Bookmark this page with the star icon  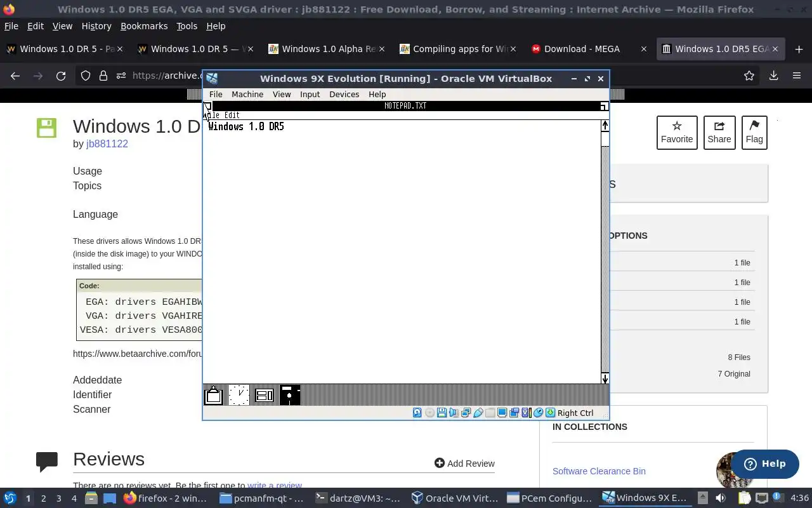[749, 76]
